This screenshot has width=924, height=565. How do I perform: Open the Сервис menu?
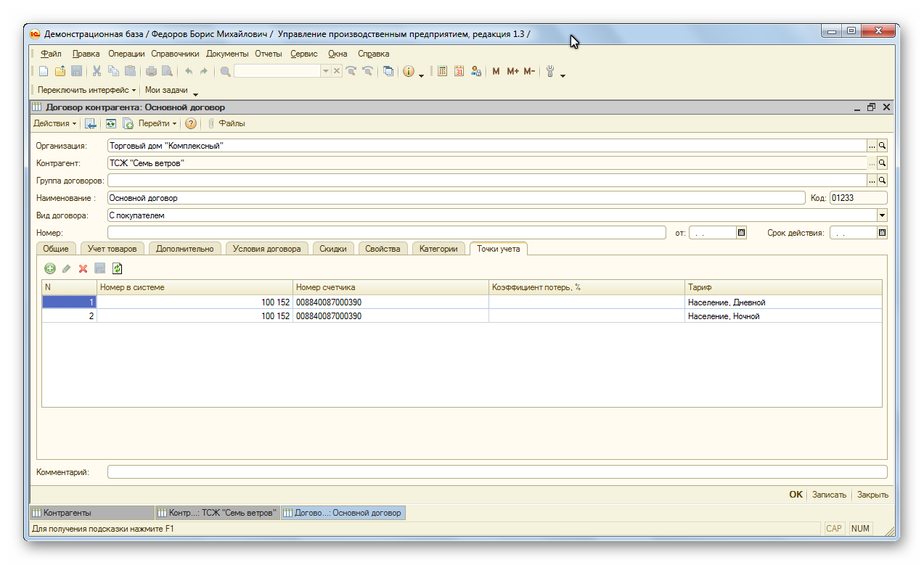(304, 54)
